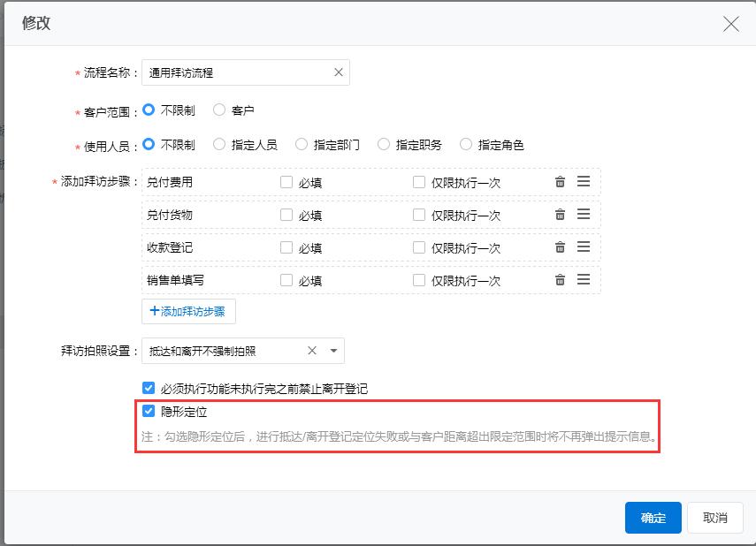The width and height of the screenshot is (756, 546).
Task: Click into the 流程名称 text field
Action: pyautogui.click(x=234, y=72)
